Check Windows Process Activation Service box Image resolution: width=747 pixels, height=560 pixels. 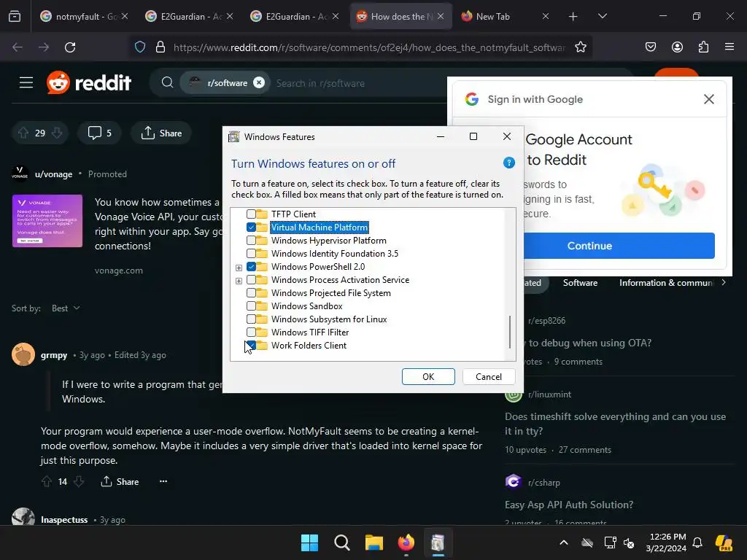tap(251, 279)
